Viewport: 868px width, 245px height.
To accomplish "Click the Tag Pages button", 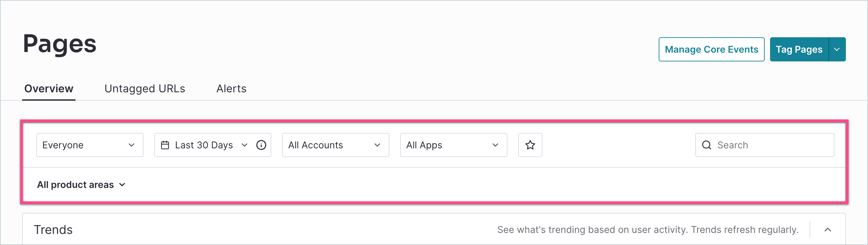I will 799,49.
